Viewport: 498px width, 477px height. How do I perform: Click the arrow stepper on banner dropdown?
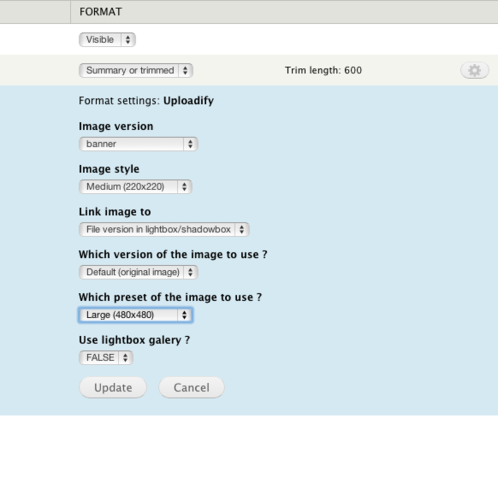190,144
